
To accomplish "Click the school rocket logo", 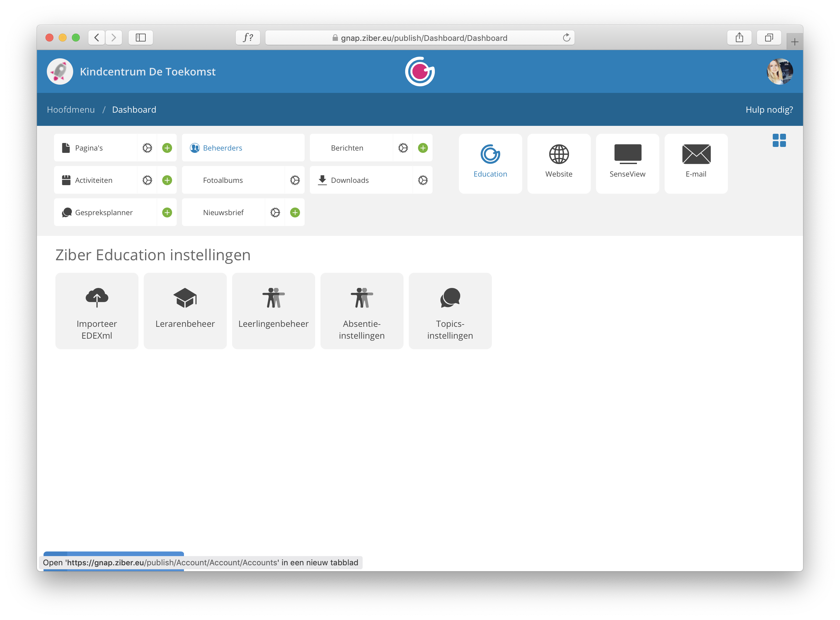I will click(60, 71).
